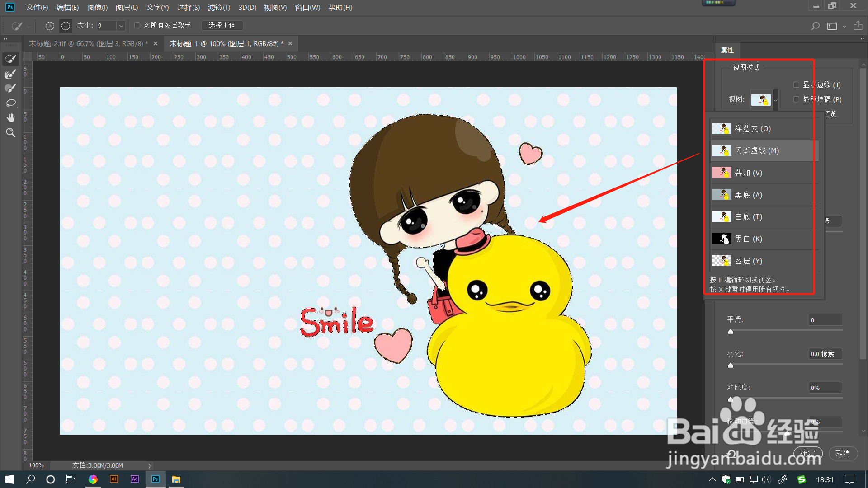Screen dimensions: 868x488
Task: Open File Explorer from the taskbar
Action: point(176,479)
